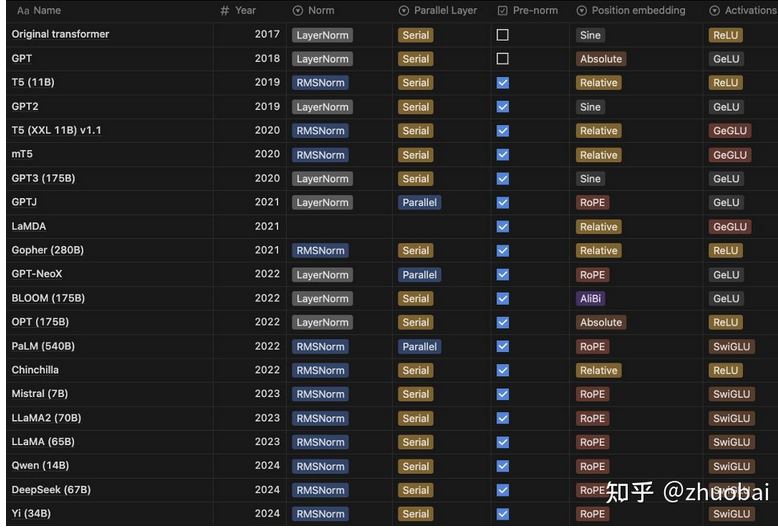Click RMSNorm tag in T5 (XXL 11B) v1.1 row
Image resolution: width=778 pixels, height=530 pixels.
tap(320, 131)
